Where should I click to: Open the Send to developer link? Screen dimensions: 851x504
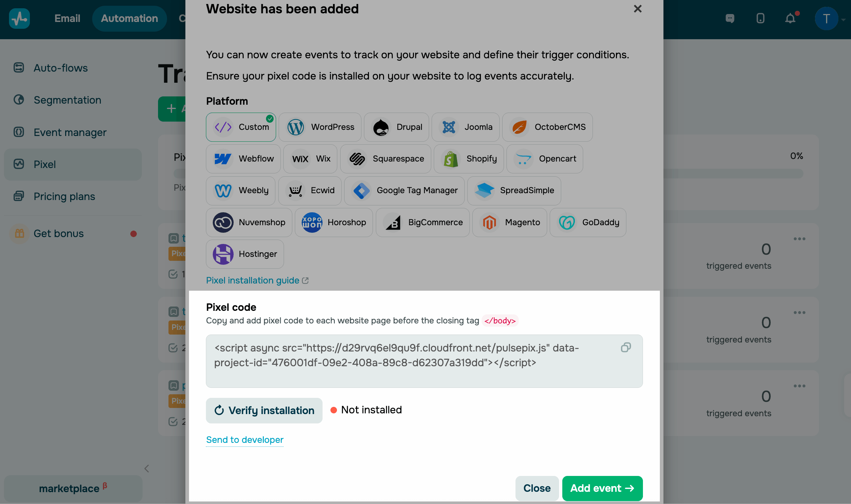245,440
